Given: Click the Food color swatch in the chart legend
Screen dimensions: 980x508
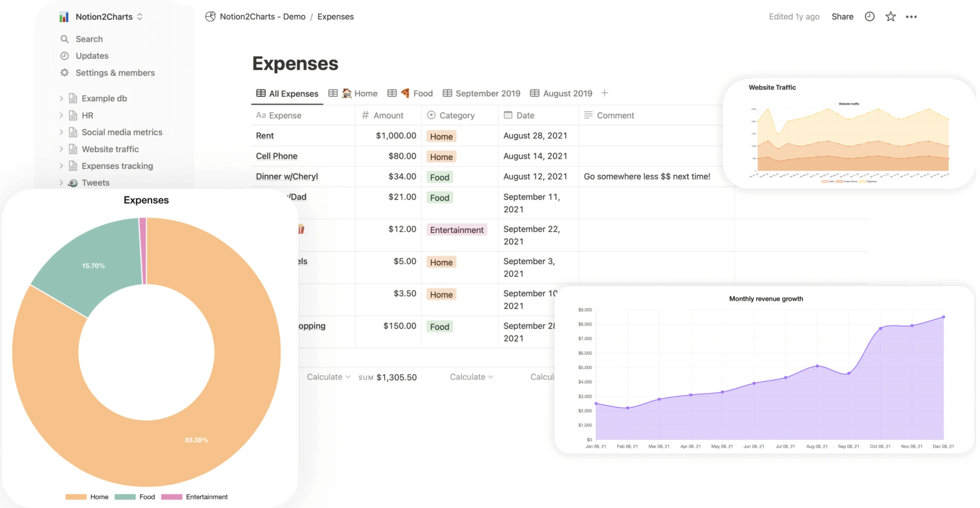Looking at the screenshot, I should [x=125, y=497].
